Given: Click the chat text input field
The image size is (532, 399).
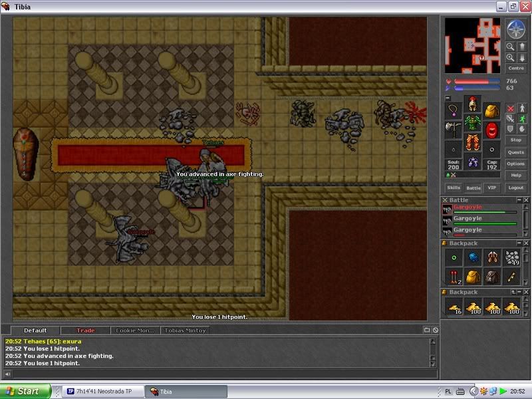Looking at the screenshot, I should click(225, 374).
